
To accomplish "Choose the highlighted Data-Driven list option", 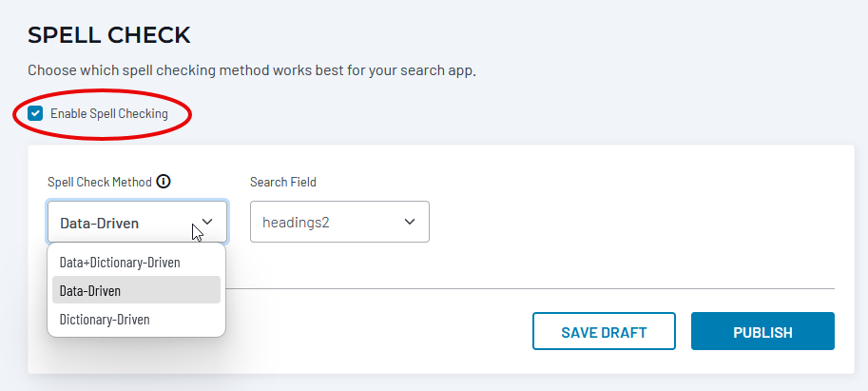I will [90, 290].
